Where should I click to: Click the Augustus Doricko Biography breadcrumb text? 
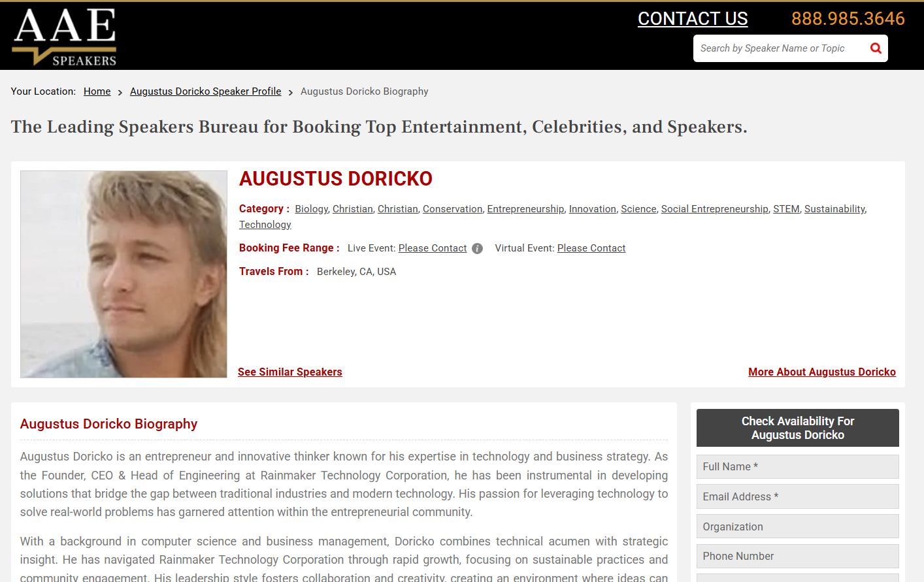pyautogui.click(x=365, y=91)
